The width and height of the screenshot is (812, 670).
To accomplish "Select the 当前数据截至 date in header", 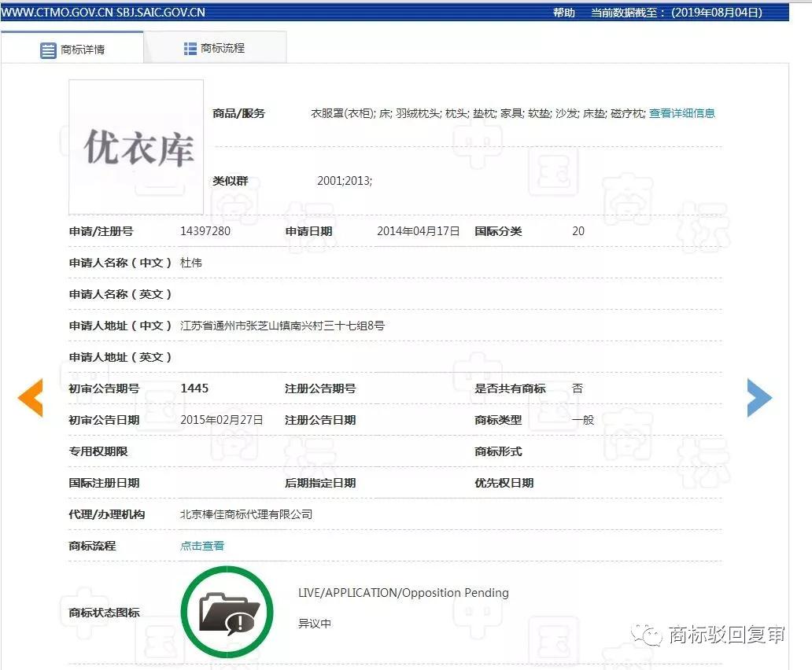I will 677,13.
